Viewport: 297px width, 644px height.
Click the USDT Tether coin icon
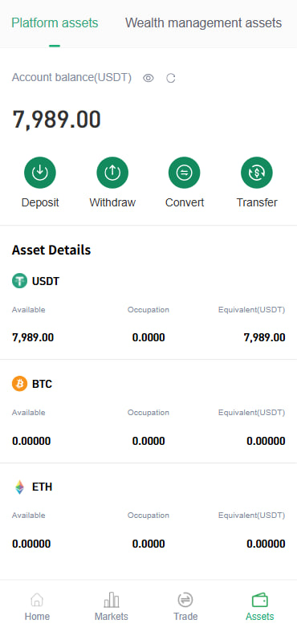19,281
